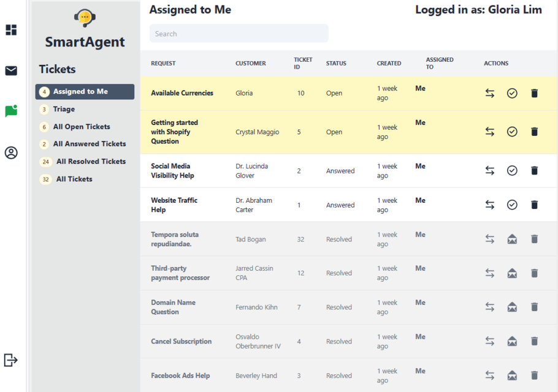Log out using the bottom sidebar icon

click(10, 361)
